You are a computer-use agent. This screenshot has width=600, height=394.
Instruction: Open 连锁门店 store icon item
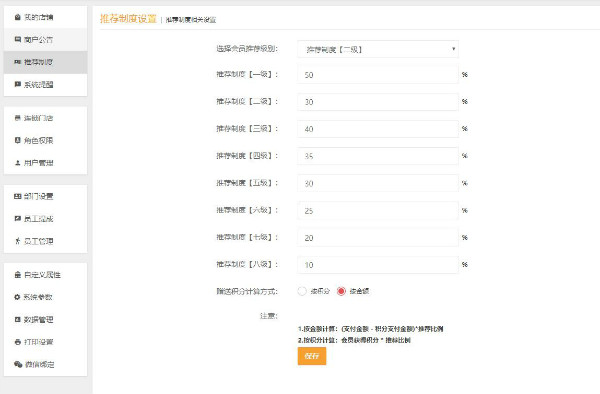click(18, 118)
